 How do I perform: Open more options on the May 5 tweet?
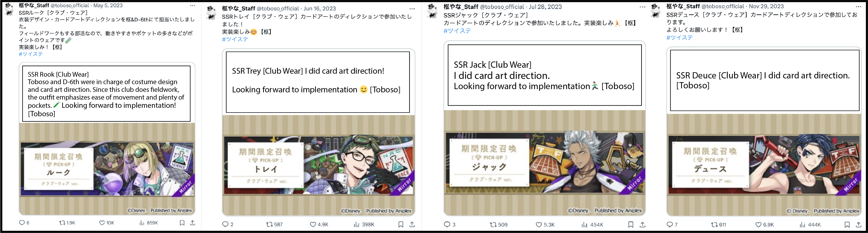[193, 5]
